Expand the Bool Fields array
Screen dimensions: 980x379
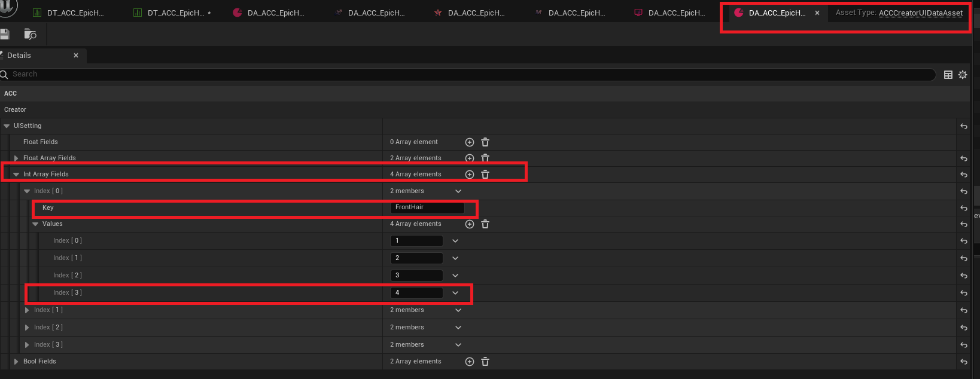[x=16, y=362]
